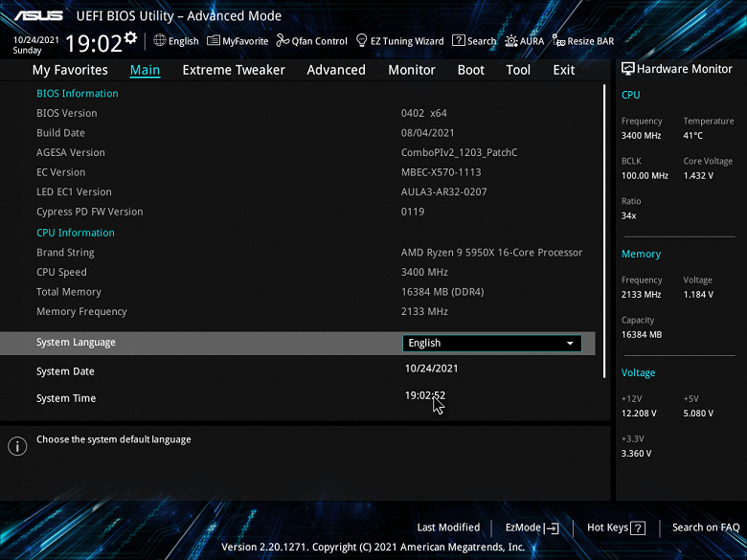Open the Monitor tab
The image size is (747, 560).
[x=412, y=70]
